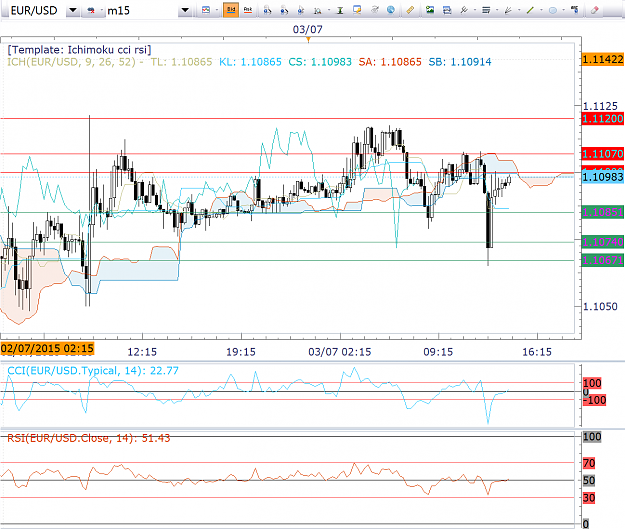The image size is (625, 529).
Task: Click the CS: 1.10983 value
Action: pos(320,62)
